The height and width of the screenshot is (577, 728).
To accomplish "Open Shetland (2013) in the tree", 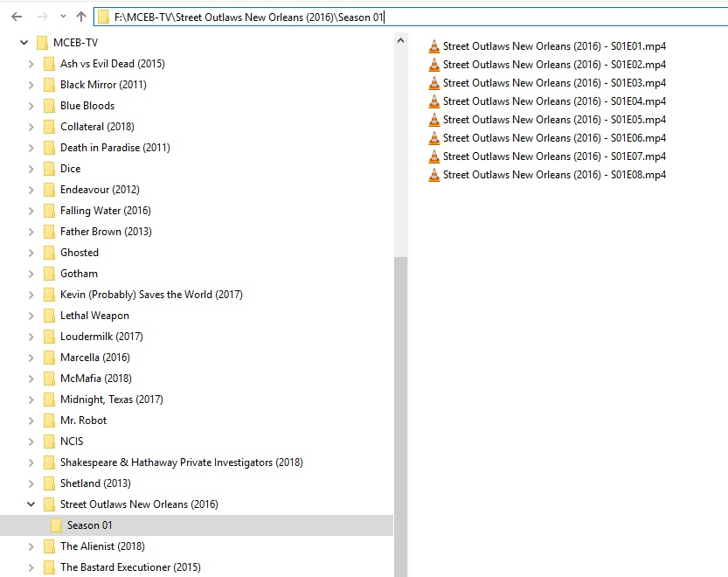I will [x=95, y=483].
